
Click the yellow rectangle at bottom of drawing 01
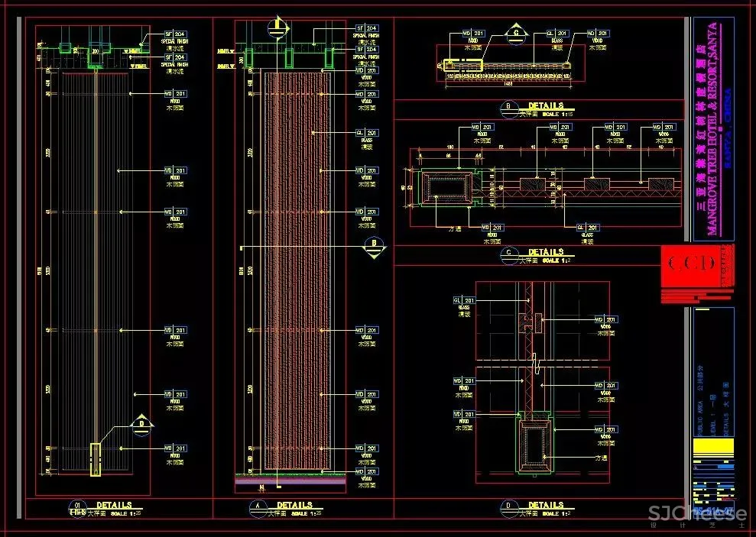[x=95, y=459]
